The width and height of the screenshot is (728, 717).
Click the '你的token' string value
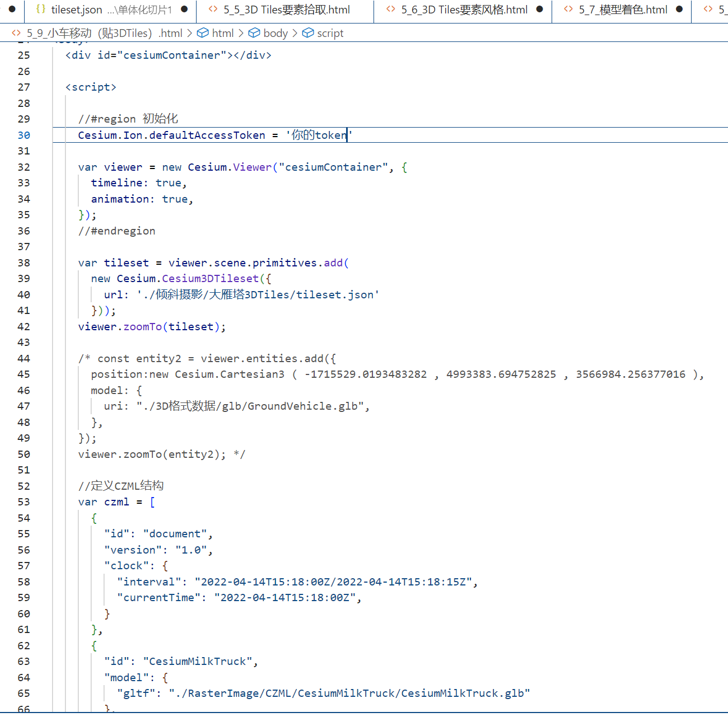click(x=319, y=135)
